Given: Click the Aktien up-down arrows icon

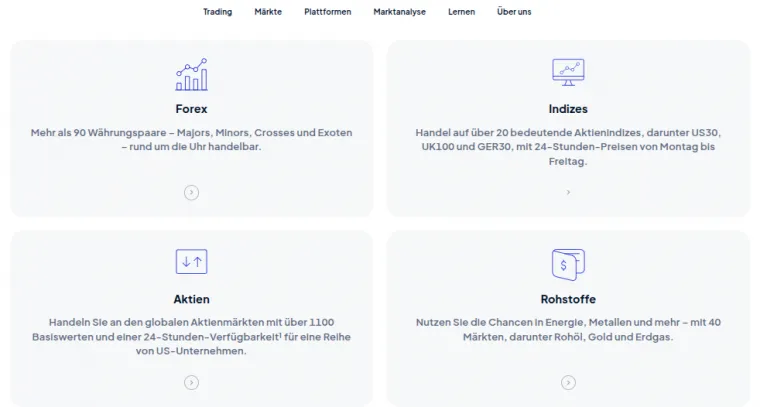Looking at the screenshot, I should [191, 262].
